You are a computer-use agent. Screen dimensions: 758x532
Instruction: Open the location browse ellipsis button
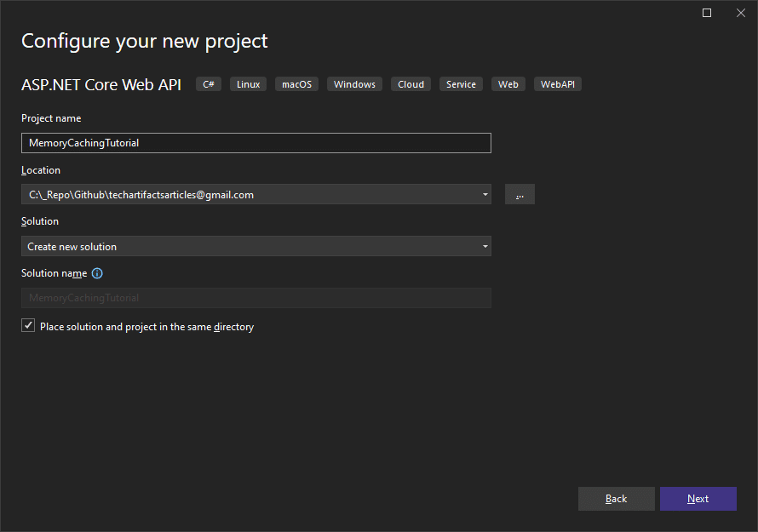click(x=520, y=194)
